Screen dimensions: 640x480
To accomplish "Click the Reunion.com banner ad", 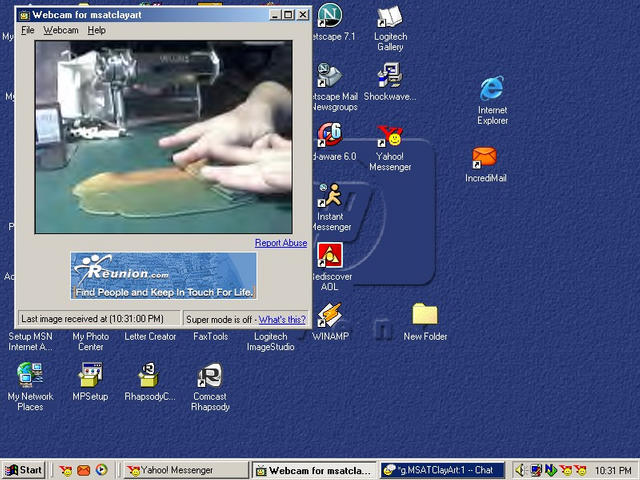I will (x=163, y=276).
